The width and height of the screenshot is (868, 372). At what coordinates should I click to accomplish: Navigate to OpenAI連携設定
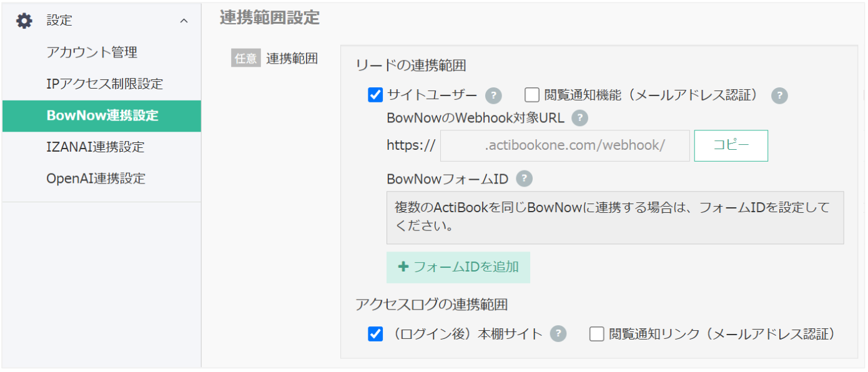(x=96, y=179)
